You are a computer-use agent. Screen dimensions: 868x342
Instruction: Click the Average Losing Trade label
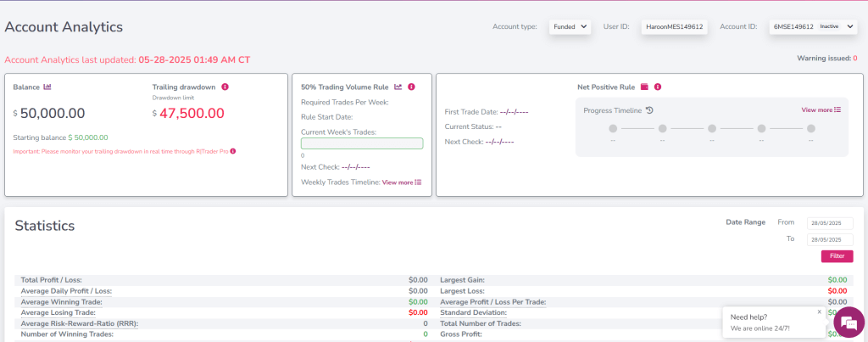click(60, 312)
